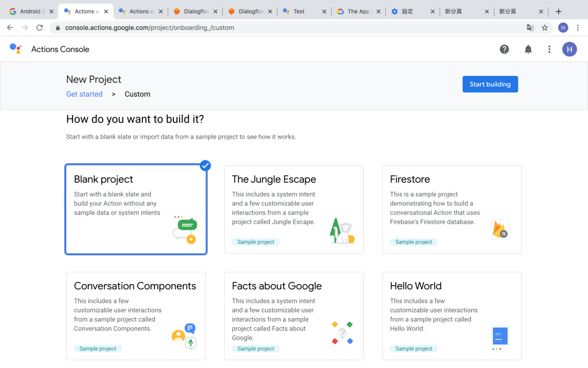Choose the Firestore sample project card

point(451,209)
